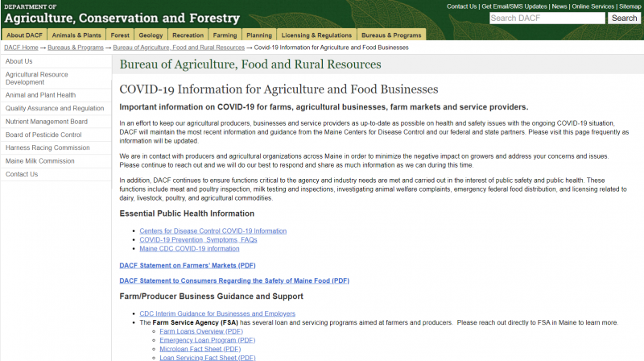644x361 pixels.
Task: Click the Search button
Action: pos(625,18)
